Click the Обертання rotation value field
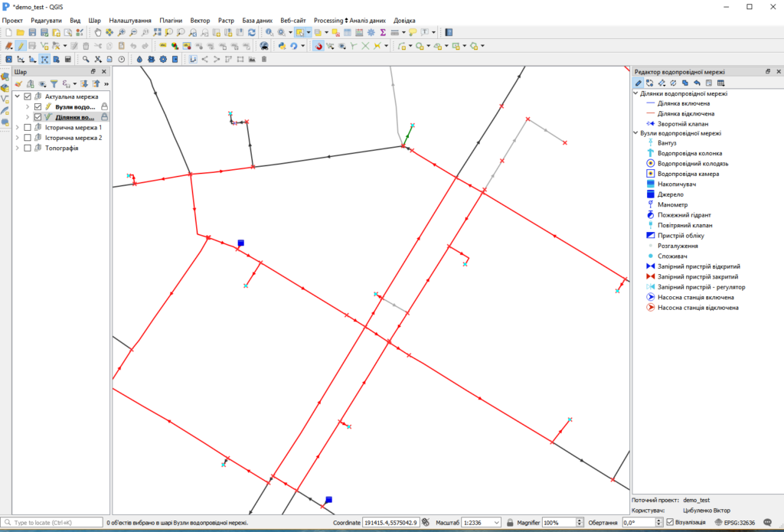Viewport: 784px width, 532px height. [x=639, y=523]
